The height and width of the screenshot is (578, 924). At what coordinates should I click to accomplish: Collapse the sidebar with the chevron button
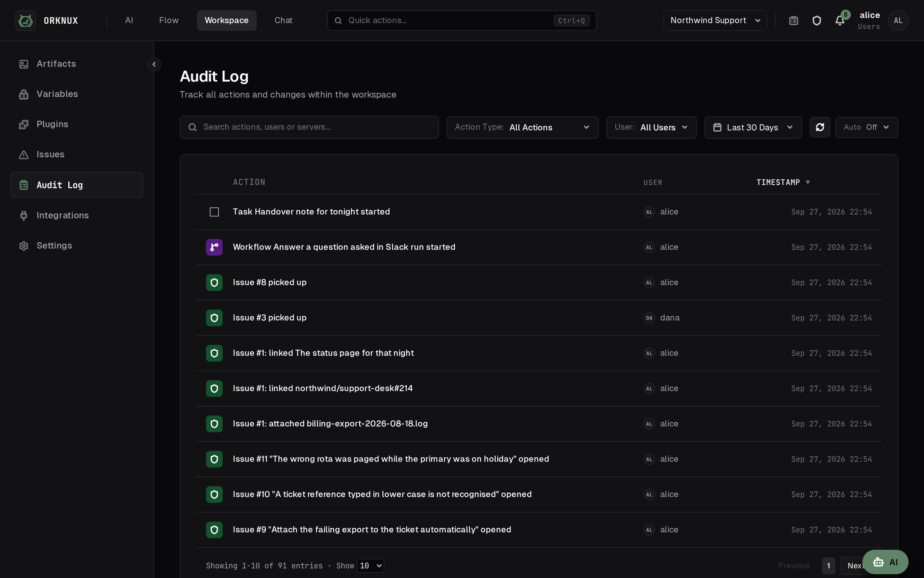pyautogui.click(x=154, y=64)
